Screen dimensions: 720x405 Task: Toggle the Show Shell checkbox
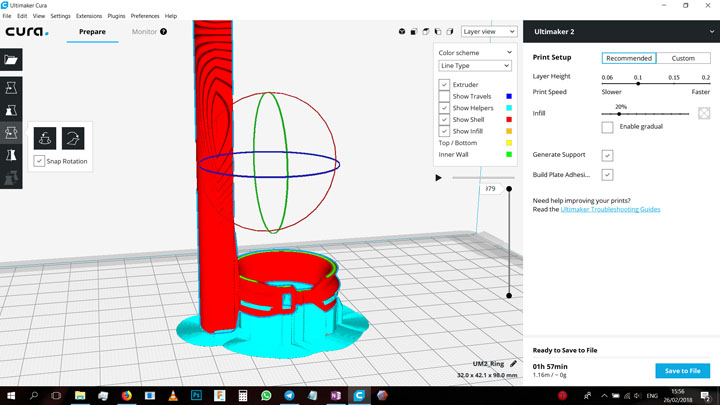tap(444, 119)
